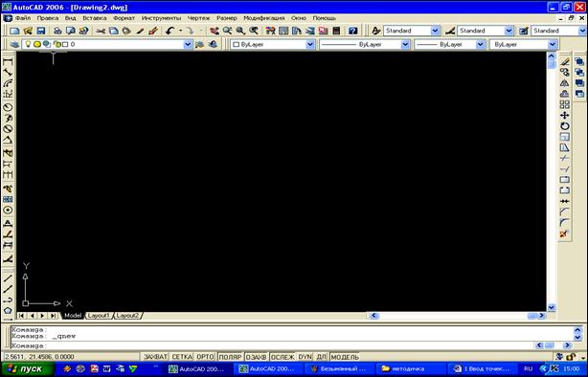Open методичка folder in taskbar
Viewport: 588px width, 377px height.
tap(410, 369)
